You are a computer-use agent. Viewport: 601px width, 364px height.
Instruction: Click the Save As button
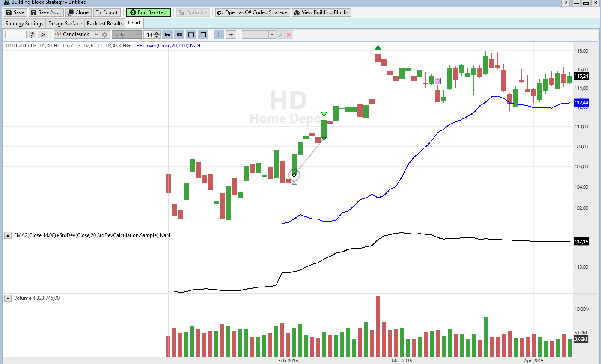46,12
